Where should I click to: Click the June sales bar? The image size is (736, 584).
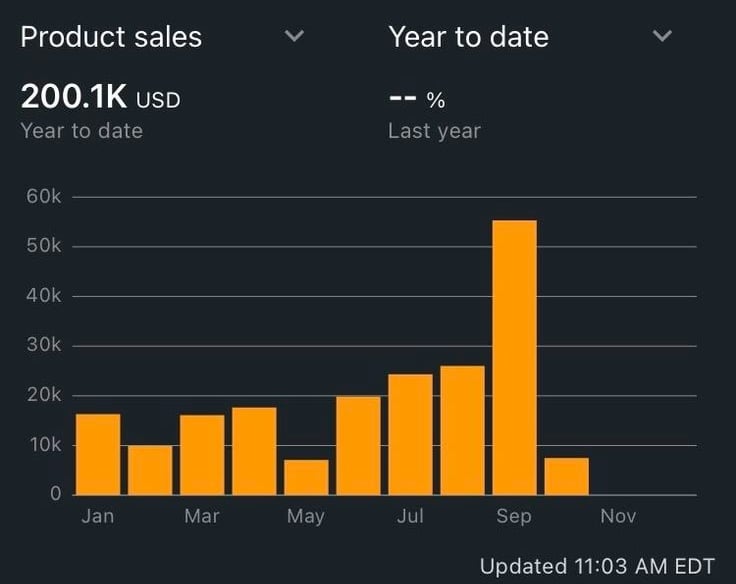358,445
